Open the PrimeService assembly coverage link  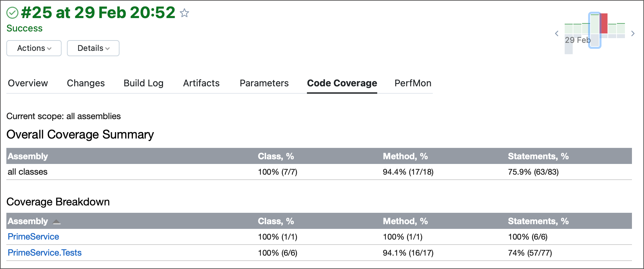point(33,237)
